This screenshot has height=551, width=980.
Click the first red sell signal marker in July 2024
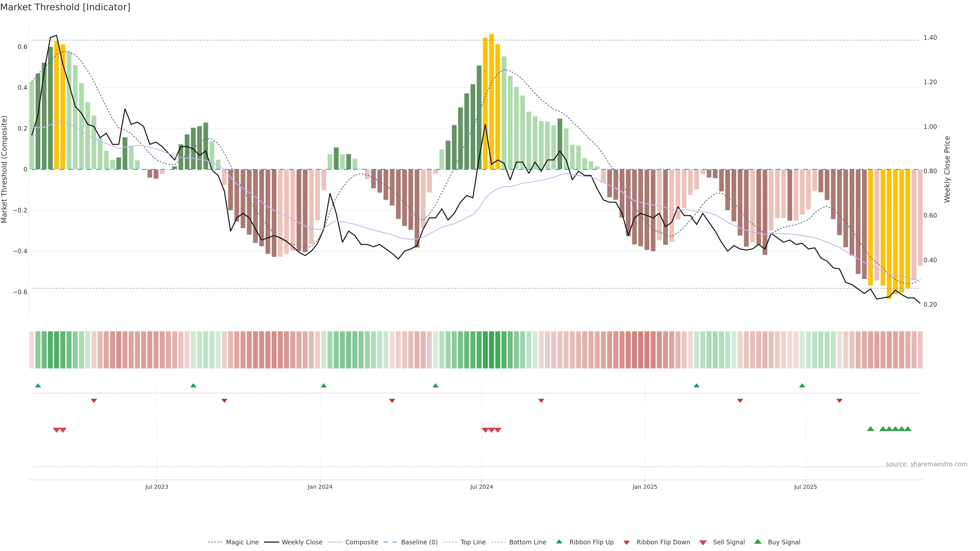point(485,430)
